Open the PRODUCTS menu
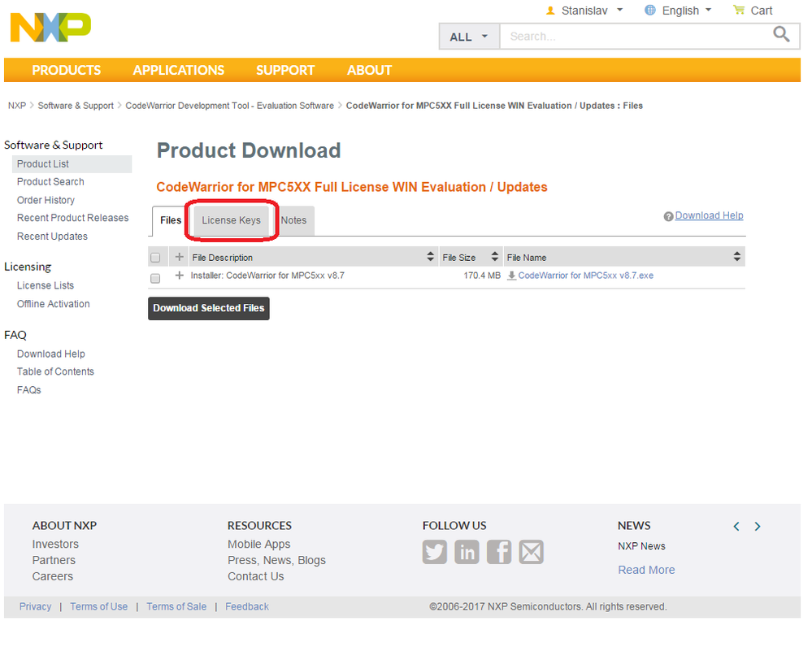Screen dimensions: 812x647 tap(67, 70)
